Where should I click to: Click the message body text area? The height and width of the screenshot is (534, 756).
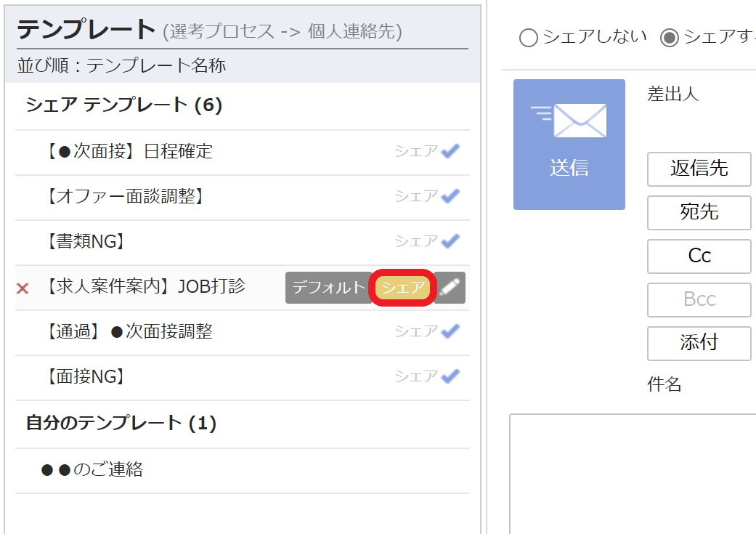[632, 472]
